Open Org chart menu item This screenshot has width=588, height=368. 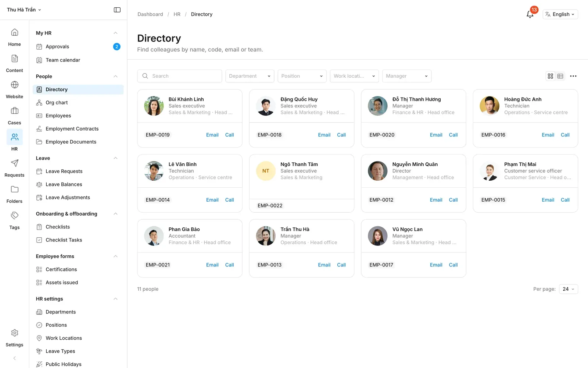click(x=78, y=103)
